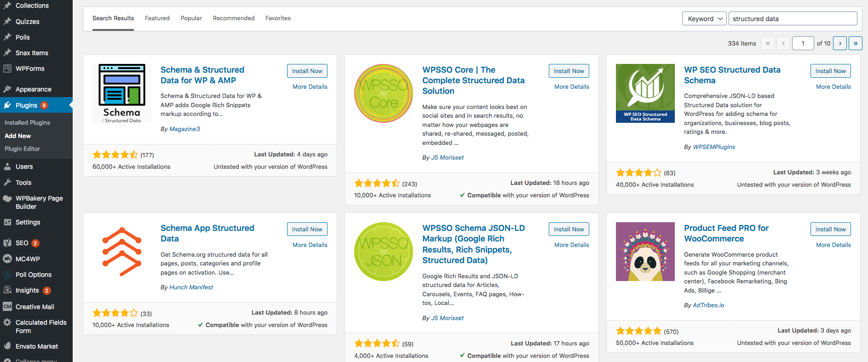
Task: View More Details for WP SEO Structured Data Schema
Action: 833,86
